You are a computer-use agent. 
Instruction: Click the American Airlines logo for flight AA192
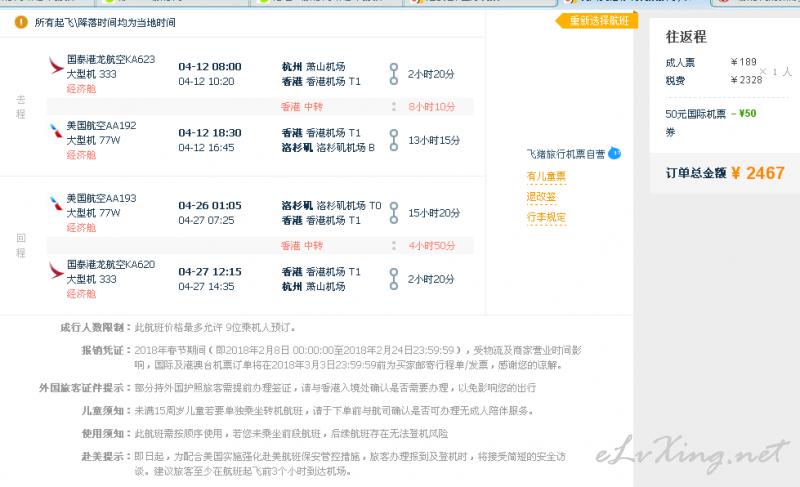point(56,131)
